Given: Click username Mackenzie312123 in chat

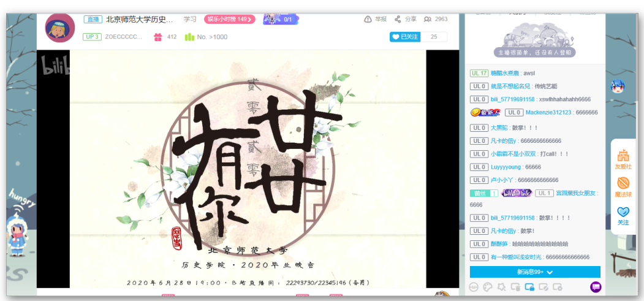Looking at the screenshot, I should pos(548,113).
